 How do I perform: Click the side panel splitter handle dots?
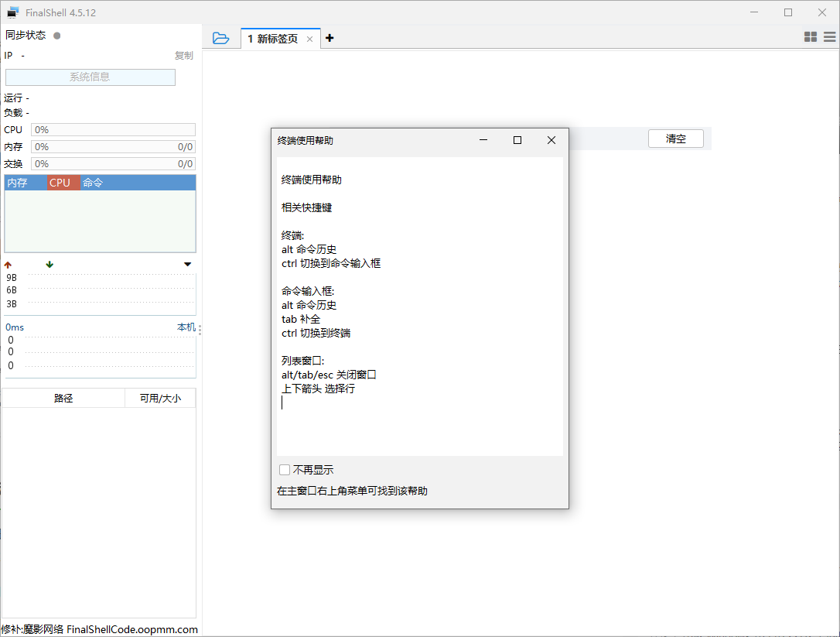pyautogui.click(x=200, y=330)
